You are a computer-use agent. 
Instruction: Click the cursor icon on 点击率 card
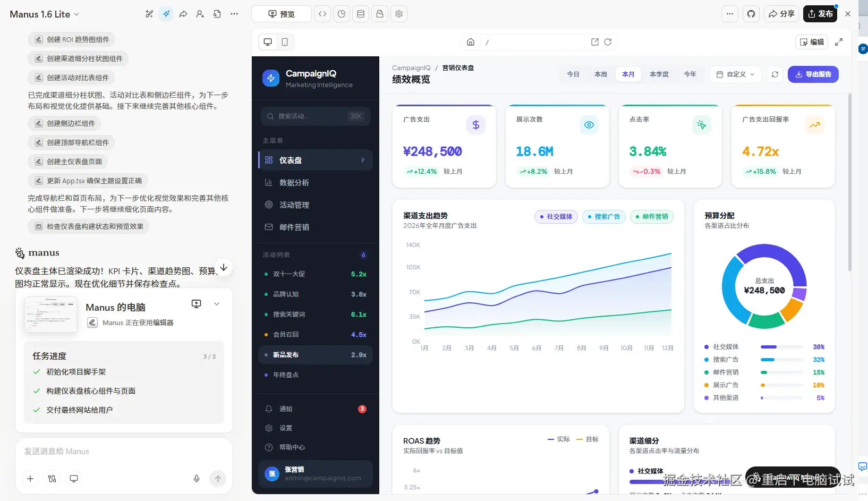point(702,125)
